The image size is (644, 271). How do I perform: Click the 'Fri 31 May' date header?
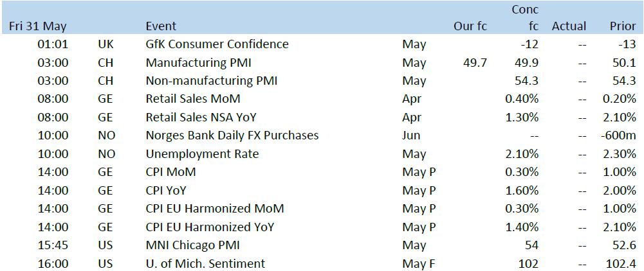[38, 26]
